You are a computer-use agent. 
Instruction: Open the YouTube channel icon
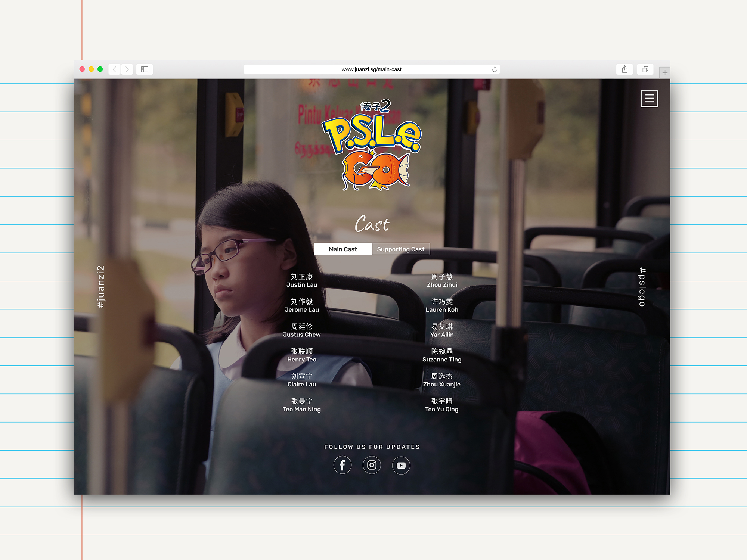401,465
